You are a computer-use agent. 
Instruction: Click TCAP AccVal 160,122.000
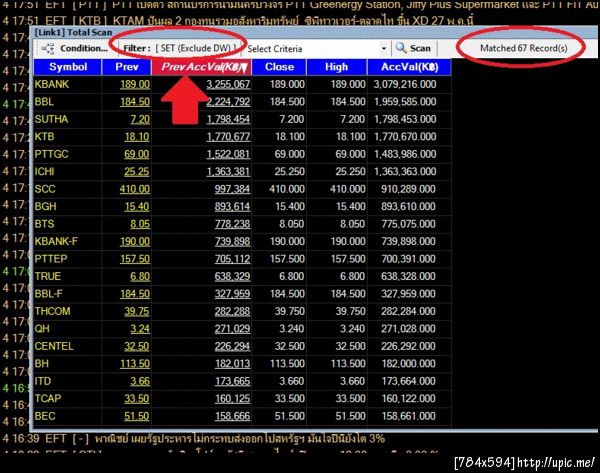408,399
